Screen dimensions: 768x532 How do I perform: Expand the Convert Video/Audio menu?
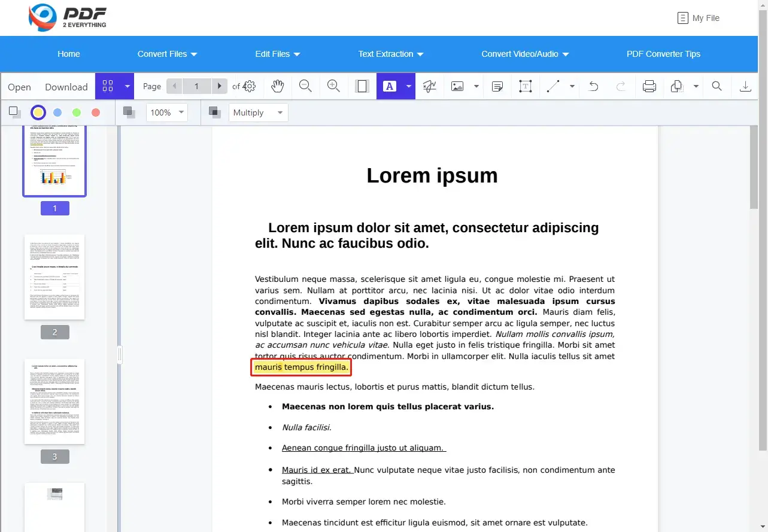point(525,54)
